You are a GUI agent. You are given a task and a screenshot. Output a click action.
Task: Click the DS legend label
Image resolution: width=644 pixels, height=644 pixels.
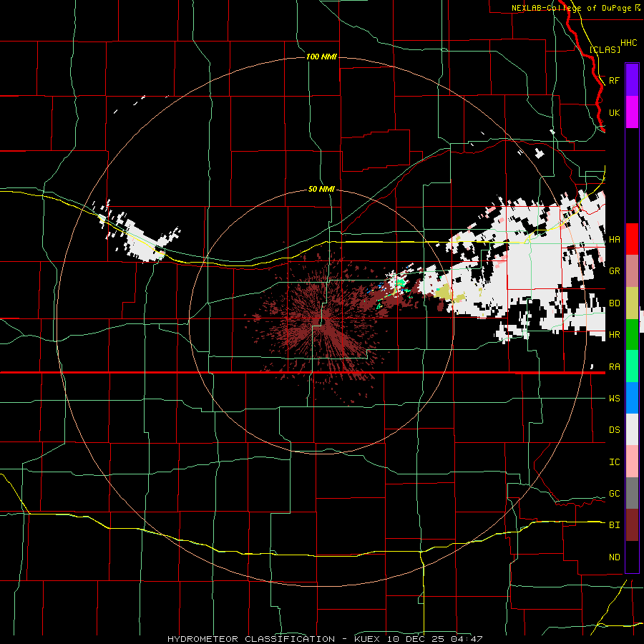(x=615, y=430)
